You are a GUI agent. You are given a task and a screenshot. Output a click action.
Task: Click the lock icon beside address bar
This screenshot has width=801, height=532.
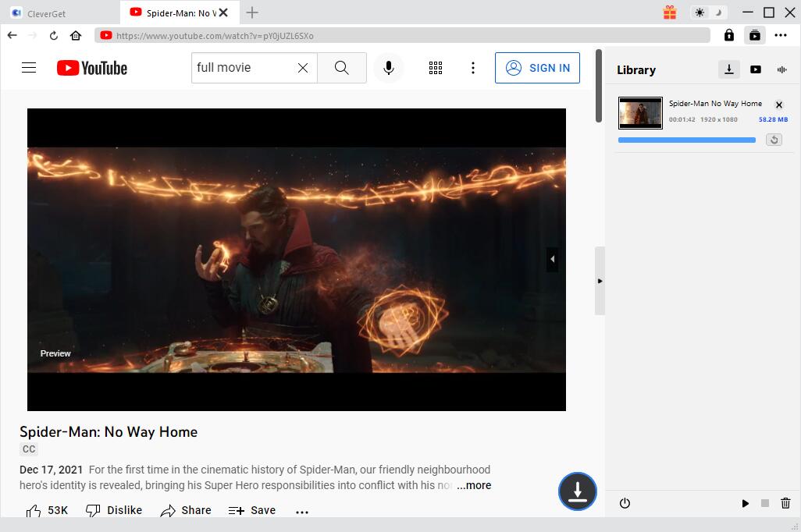(x=728, y=35)
